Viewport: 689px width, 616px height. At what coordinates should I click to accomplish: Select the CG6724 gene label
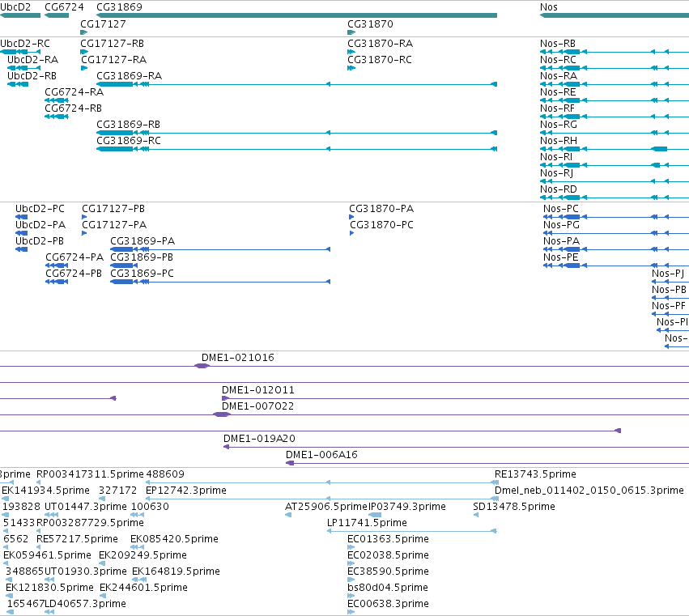pyautogui.click(x=64, y=7)
